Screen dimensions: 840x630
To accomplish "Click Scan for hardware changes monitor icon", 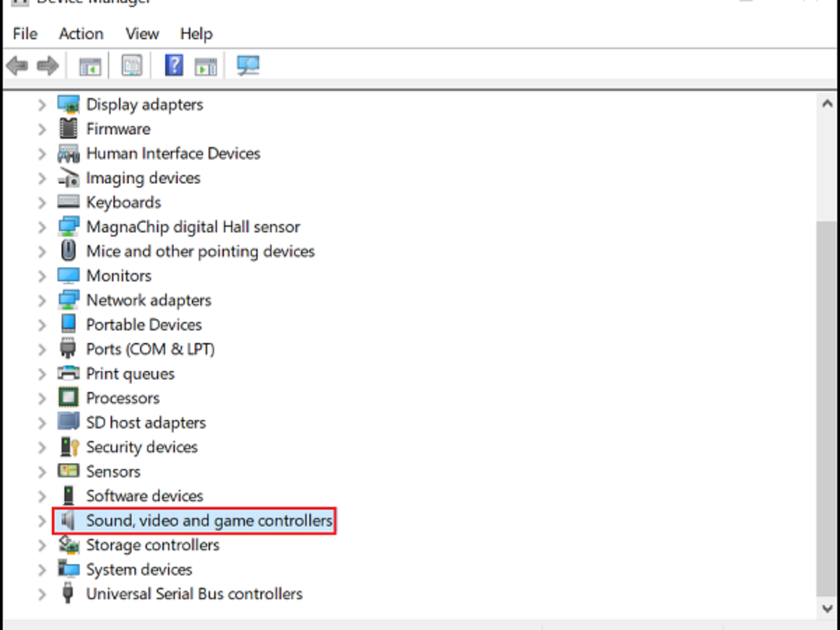I will click(248, 66).
